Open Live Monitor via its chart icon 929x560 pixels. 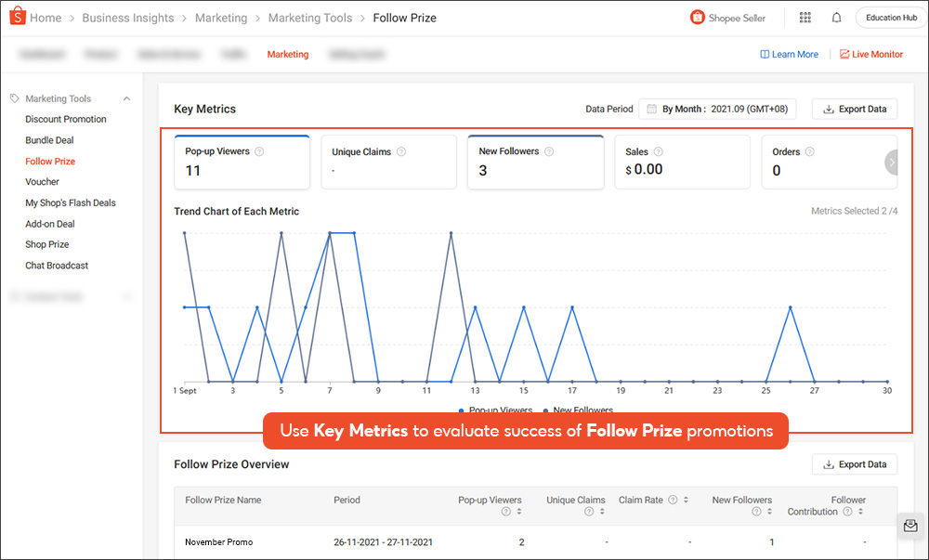(843, 54)
